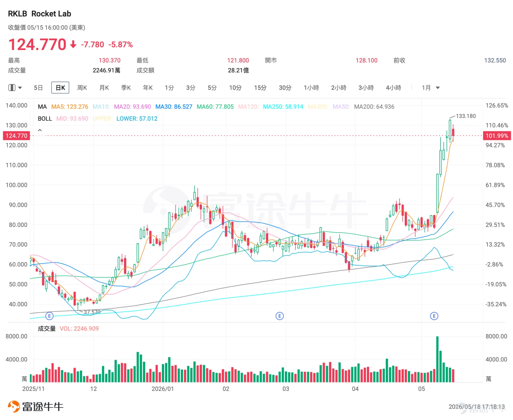Click the RKLB Rocket Lab title
The width and height of the screenshot is (513, 420).
pos(39,14)
